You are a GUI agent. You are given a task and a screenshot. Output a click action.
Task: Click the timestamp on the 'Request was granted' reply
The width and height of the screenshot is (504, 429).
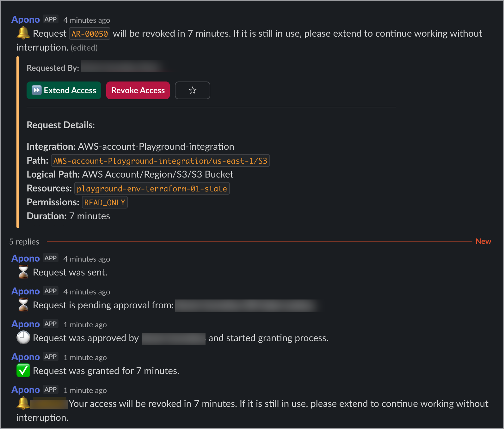(85, 358)
